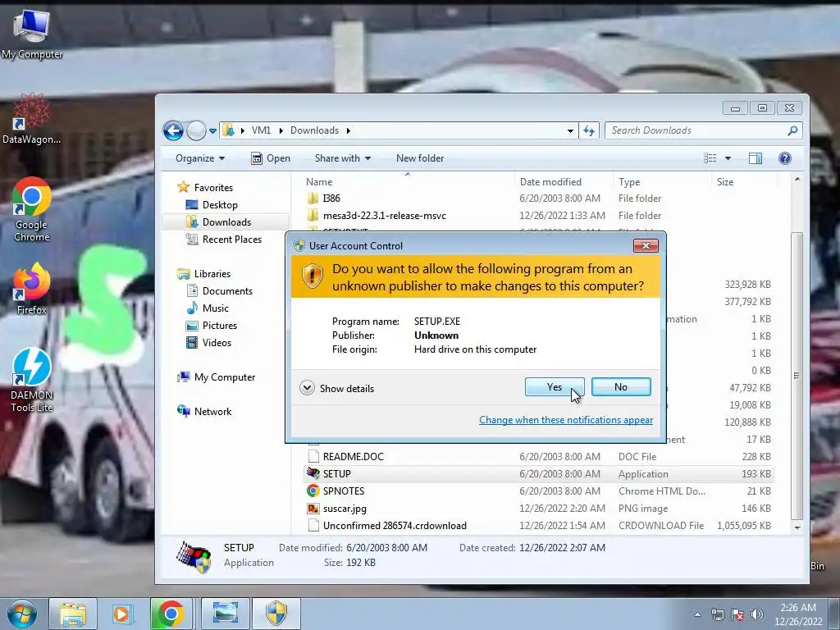Image resolution: width=840 pixels, height=630 pixels.
Task: Open DataWagon desktop shortcut icon
Action: (32, 119)
